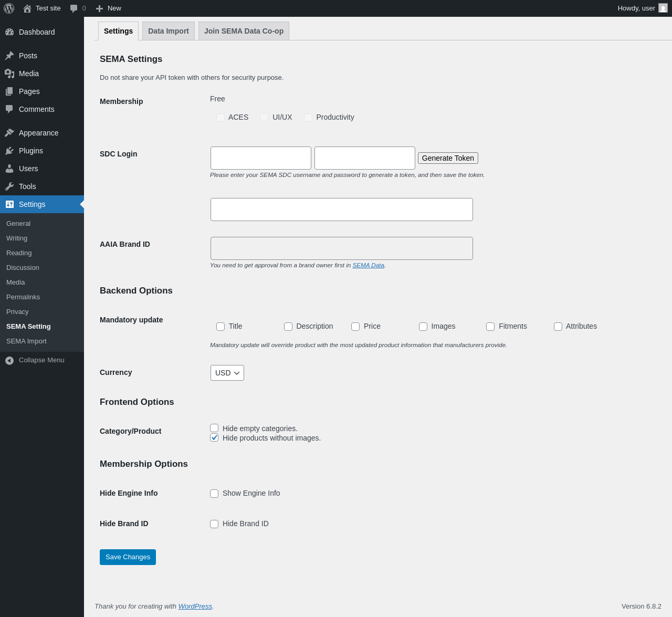The height and width of the screenshot is (617, 672).
Task: Uncheck Hide products without images
Action: coord(214,437)
